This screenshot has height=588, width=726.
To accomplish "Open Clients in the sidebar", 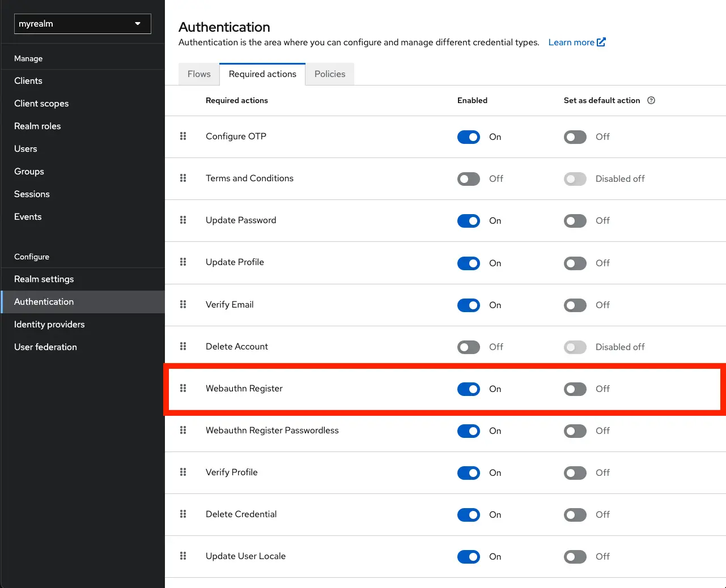I will click(83, 80).
